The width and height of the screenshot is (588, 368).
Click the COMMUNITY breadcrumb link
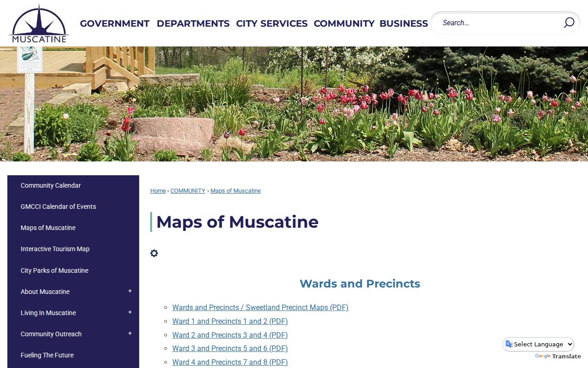click(188, 190)
